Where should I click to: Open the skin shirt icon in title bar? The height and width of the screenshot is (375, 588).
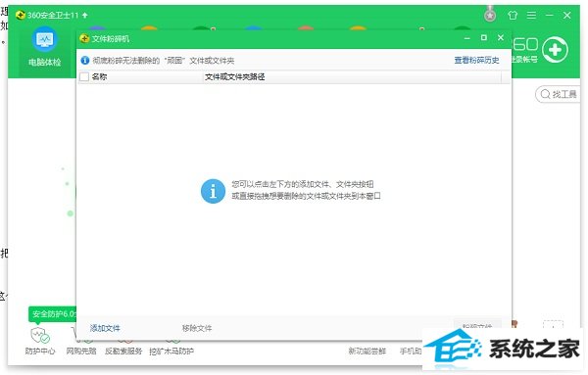pos(513,15)
